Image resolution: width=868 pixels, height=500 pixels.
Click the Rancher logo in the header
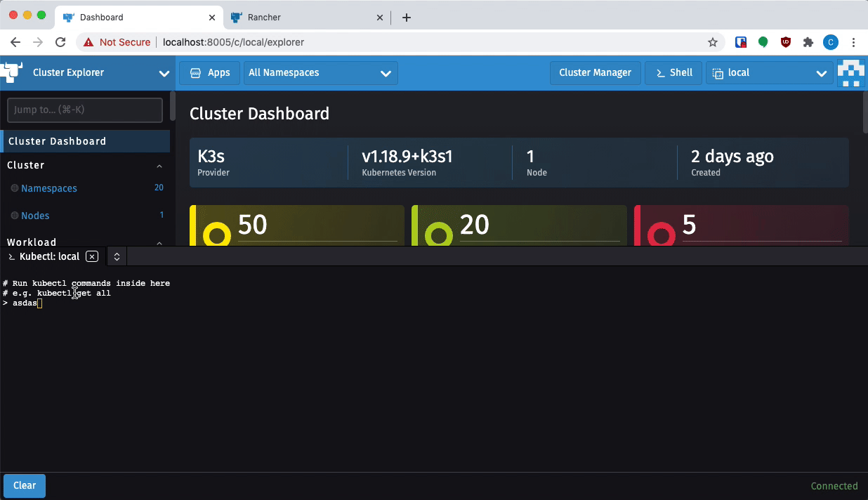pyautogui.click(x=11, y=72)
